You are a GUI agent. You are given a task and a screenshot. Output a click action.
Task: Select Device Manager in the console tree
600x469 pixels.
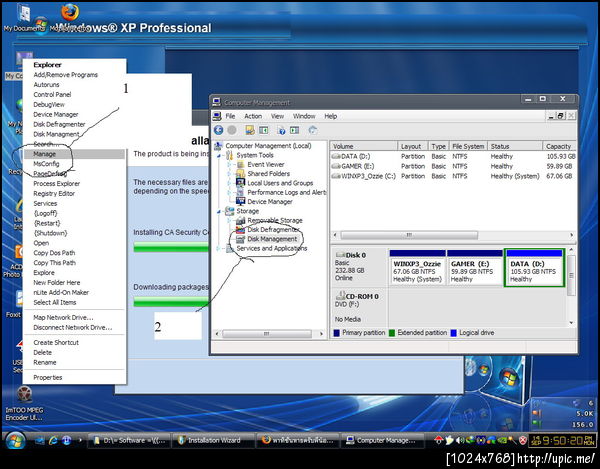[270, 202]
